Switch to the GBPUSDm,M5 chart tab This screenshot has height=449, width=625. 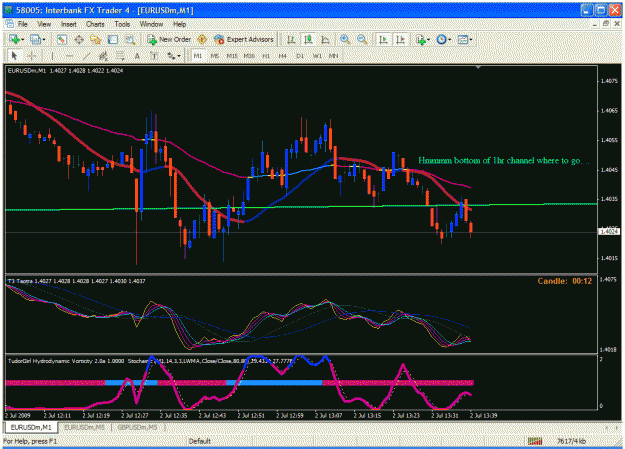point(138,427)
